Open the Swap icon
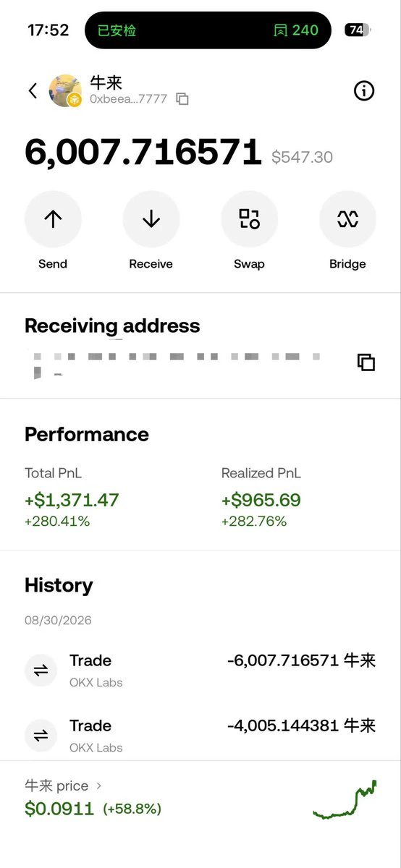Image resolution: width=401 pixels, height=868 pixels. pyautogui.click(x=250, y=219)
